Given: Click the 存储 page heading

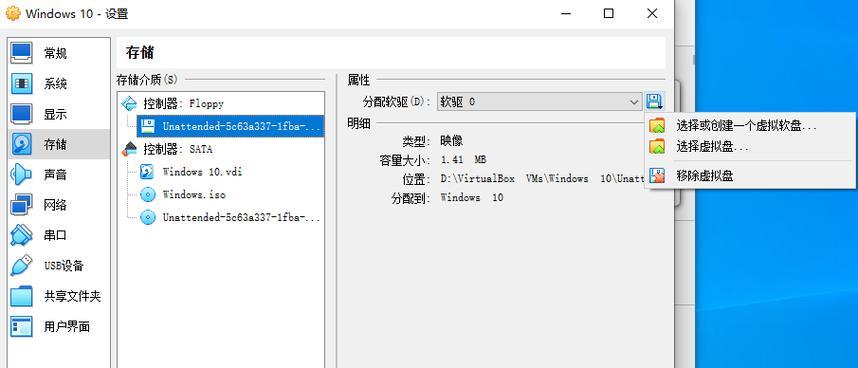Looking at the screenshot, I should 140,52.
